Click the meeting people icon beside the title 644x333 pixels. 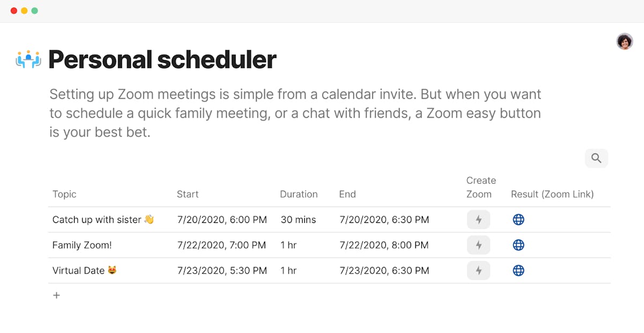point(28,60)
